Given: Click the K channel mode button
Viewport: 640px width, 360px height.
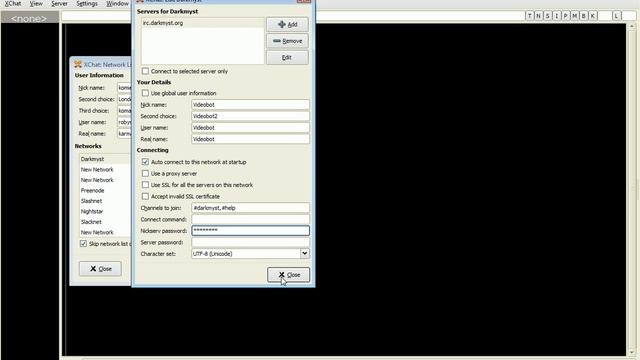Looking at the screenshot, I should point(592,16).
